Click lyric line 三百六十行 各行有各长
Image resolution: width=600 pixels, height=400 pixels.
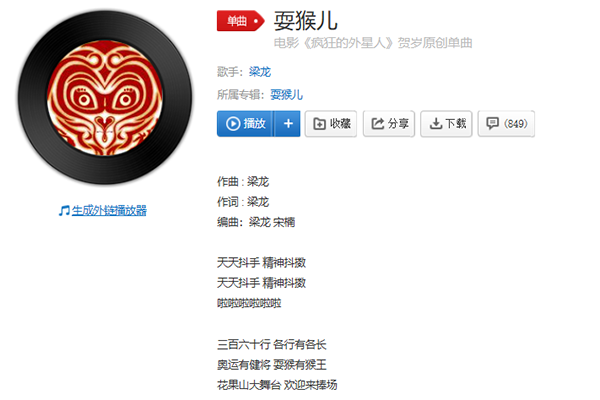272,344
